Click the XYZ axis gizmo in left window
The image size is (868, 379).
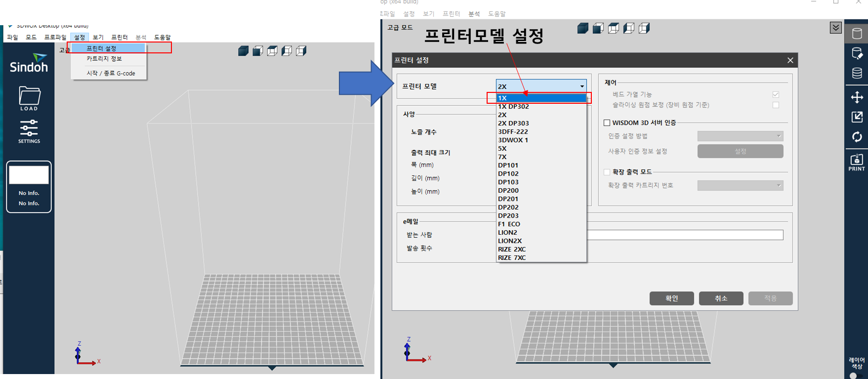(x=87, y=354)
